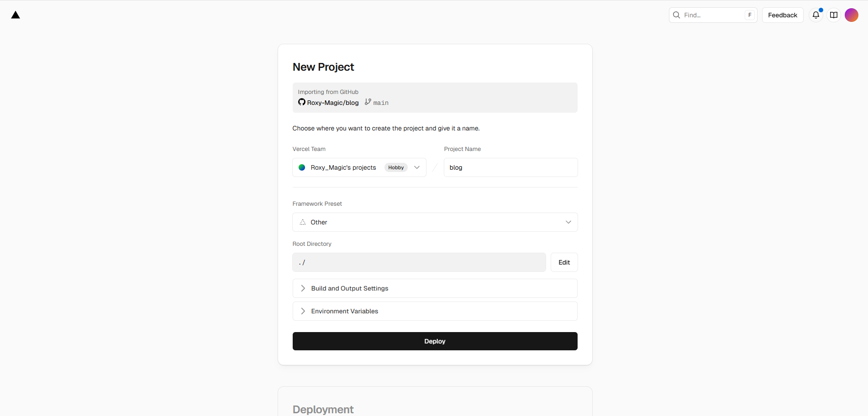Click the Other framework preset icon

tap(303, 222)
